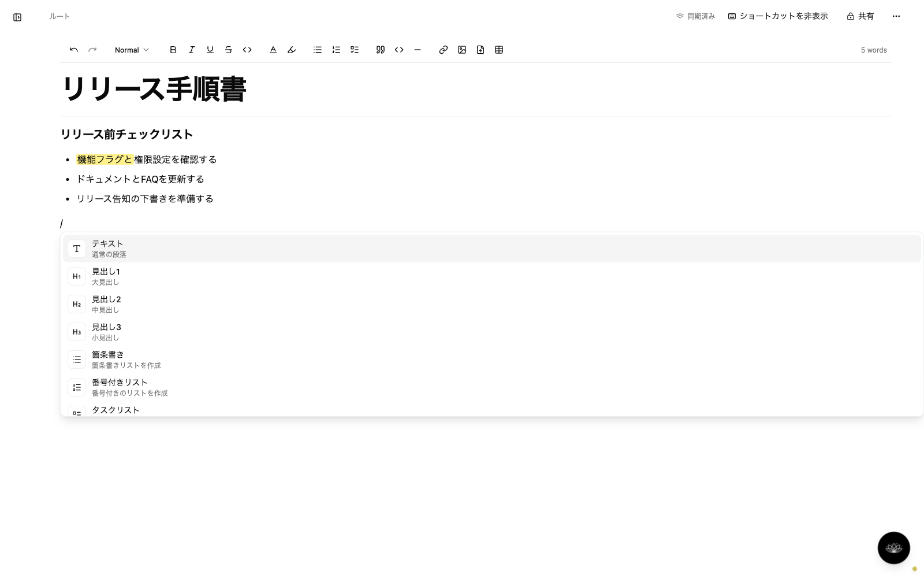The height and width of the screenshot is (578, 924).
Task: Toggle italic formatting
Action: tap(192, 50)
